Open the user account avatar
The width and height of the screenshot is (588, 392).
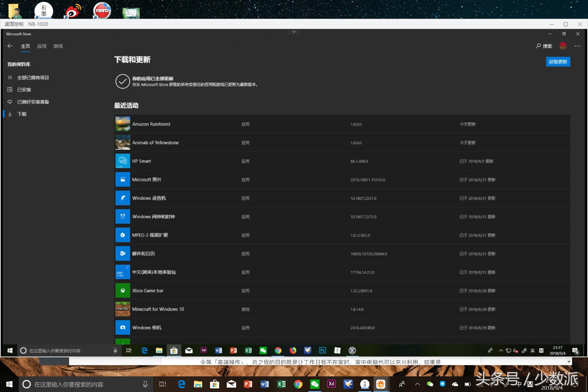click(563, 46)
